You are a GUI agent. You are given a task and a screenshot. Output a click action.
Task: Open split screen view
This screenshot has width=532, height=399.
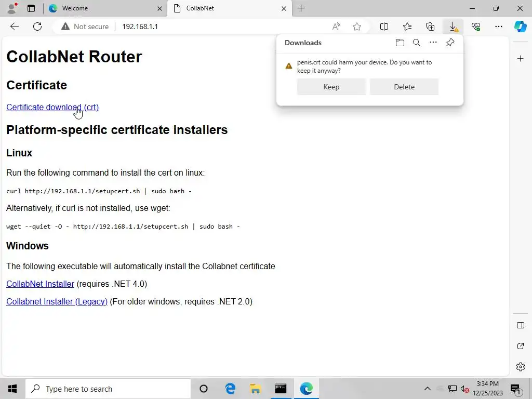384,26
